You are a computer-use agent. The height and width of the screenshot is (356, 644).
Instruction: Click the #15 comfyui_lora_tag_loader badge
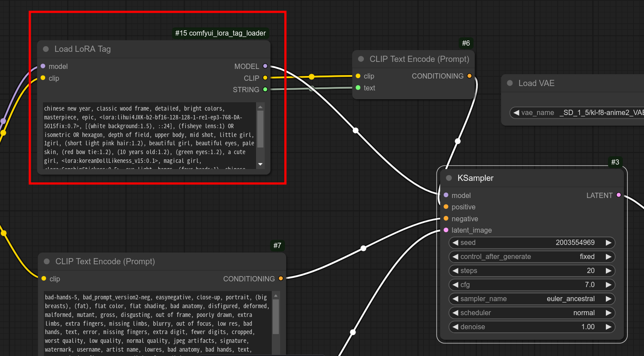point(221,33)
